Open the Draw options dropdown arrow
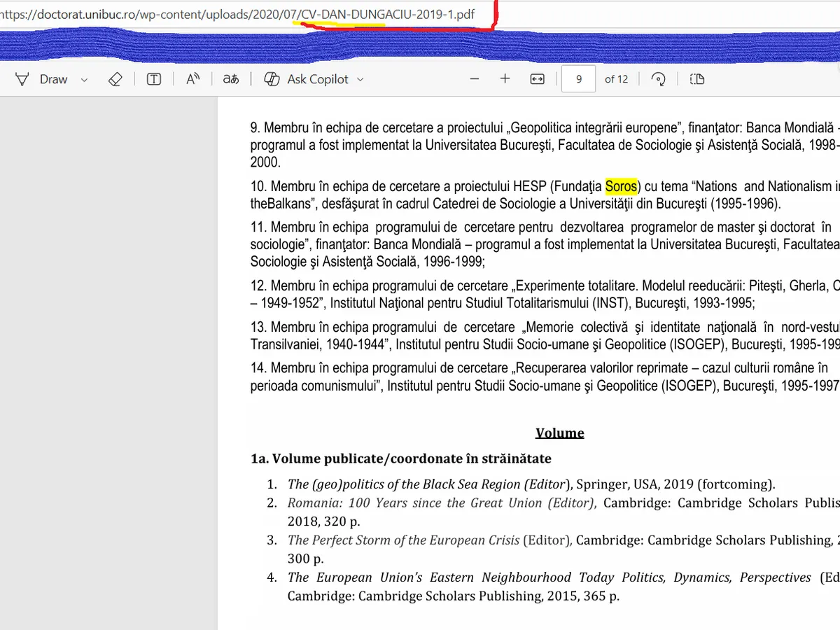 pos(84,80)
